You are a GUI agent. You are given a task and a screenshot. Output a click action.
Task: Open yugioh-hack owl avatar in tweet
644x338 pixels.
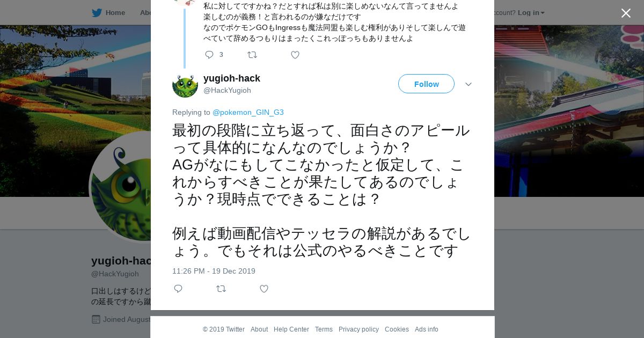click(185, 84)
